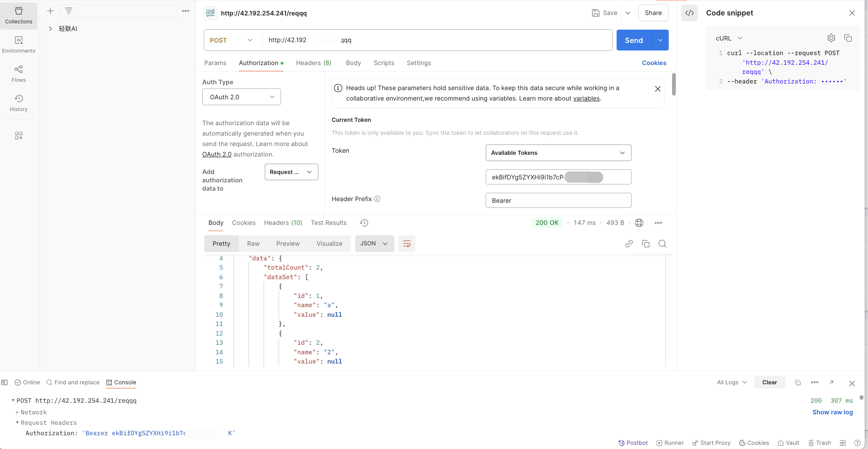This screenshot has width=868, height=449.
Task: Open the Available Tokens dropdown
Action: (558, 153)
